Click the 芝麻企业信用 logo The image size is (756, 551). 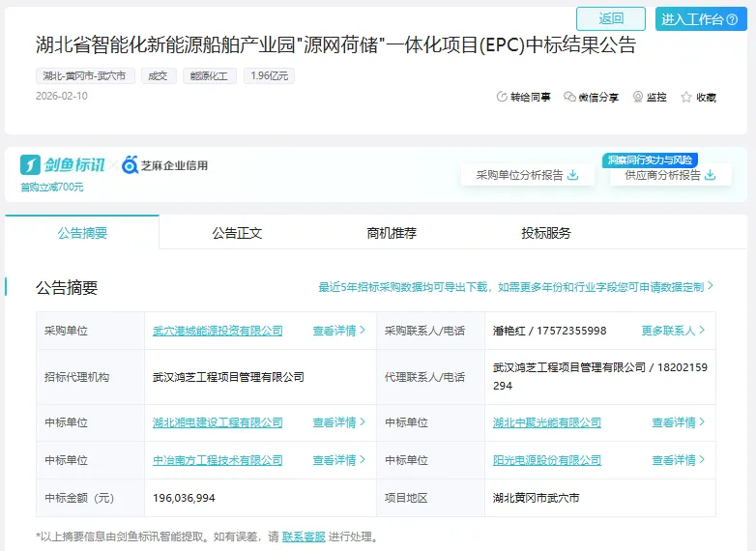[x=164, y=165]
